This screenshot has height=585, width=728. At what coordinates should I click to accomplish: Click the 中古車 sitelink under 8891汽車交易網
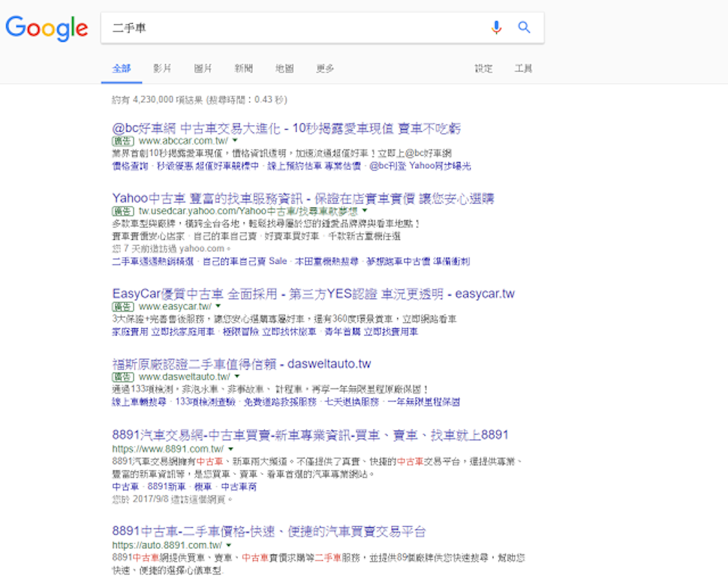tap(125, 486)
